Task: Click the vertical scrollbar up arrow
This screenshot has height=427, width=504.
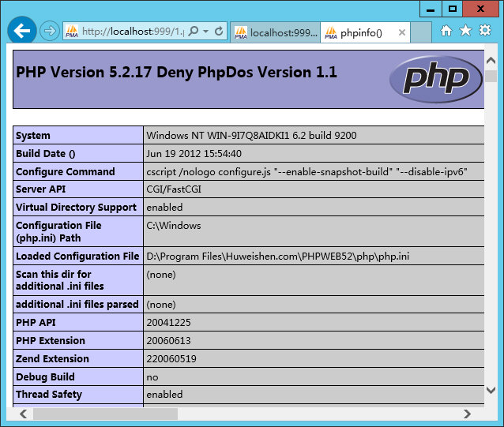Action: coord(491,60)
